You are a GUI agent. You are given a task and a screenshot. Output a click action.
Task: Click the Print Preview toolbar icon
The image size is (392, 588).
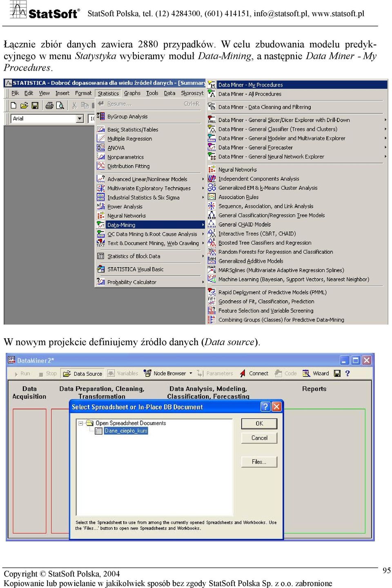point(60,105)
